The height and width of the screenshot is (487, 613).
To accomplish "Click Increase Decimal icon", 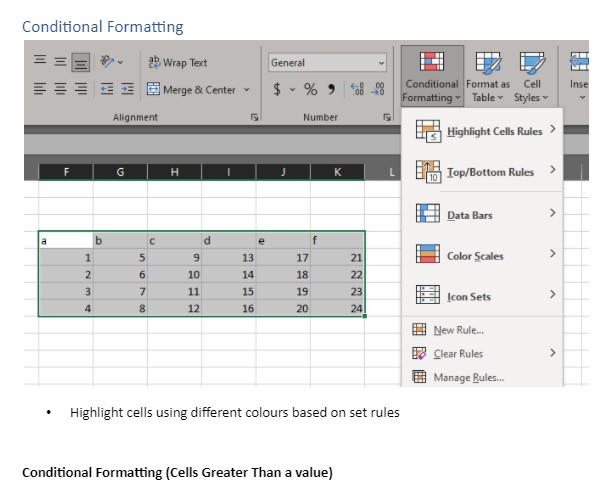I will click(357, 90).
